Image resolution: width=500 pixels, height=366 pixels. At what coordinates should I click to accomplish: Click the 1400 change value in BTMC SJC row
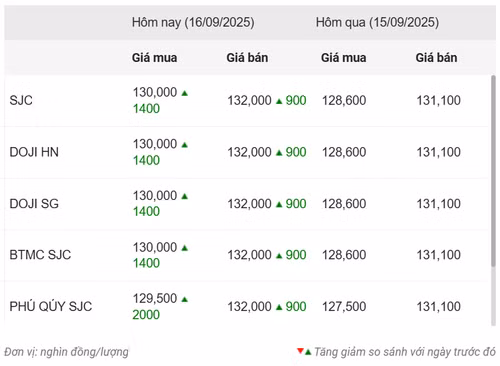(146, 263)
